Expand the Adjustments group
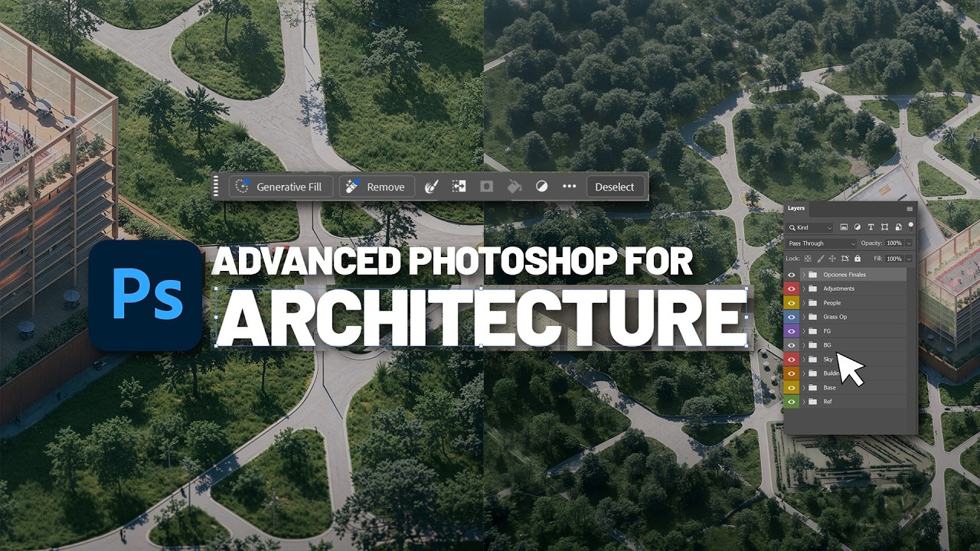 tap(804, 289)
